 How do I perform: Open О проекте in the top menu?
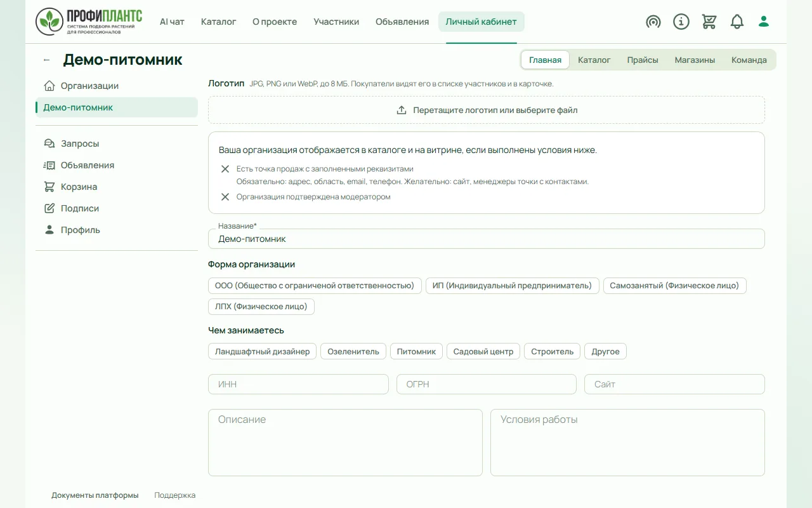[275, 22]
